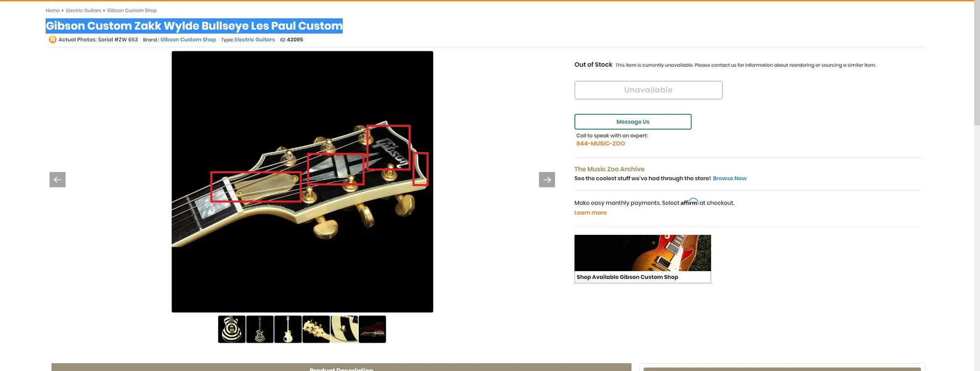The width and height of the screenshot is (980, 371).
Task: Select the Gibson Custom Shop brand link
Action: point(188,40)
